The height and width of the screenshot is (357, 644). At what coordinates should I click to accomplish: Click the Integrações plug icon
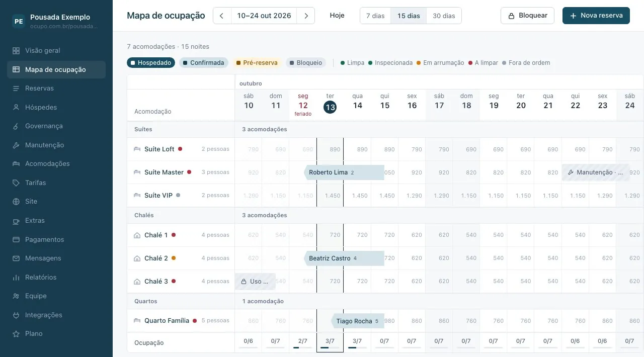coord(16,315)
